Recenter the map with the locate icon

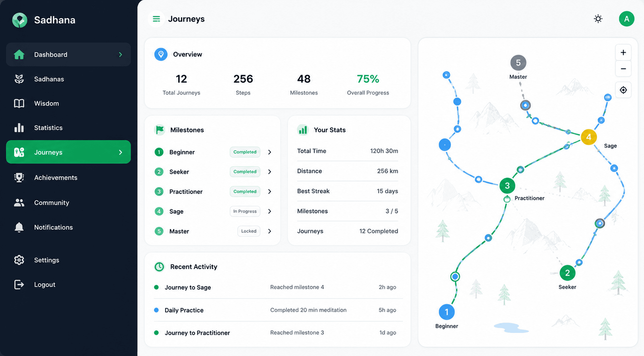[x=623, y=90]
